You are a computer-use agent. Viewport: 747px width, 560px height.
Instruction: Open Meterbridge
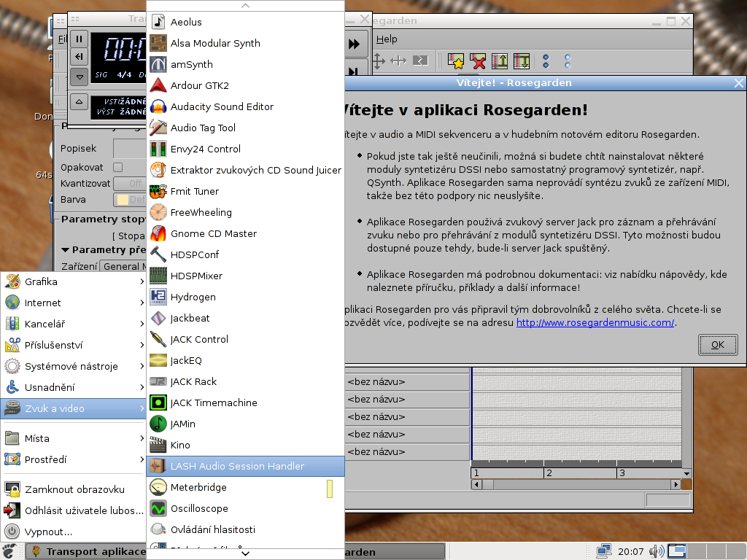pos(245,488)
